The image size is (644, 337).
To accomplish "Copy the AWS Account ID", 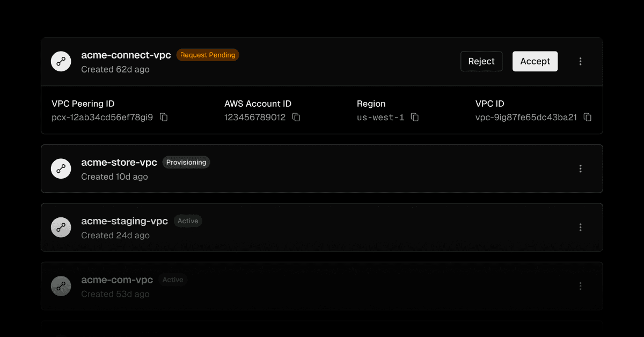I will tap(296, 117).
